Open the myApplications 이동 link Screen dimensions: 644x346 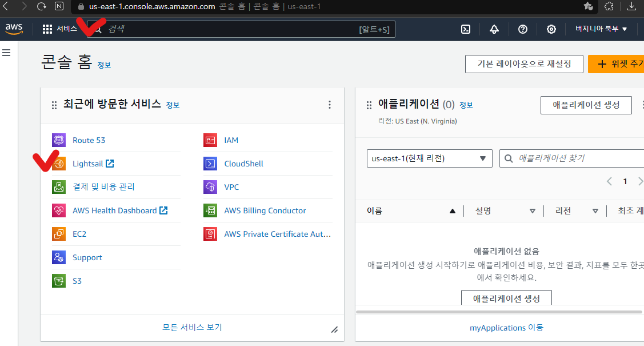506,328
